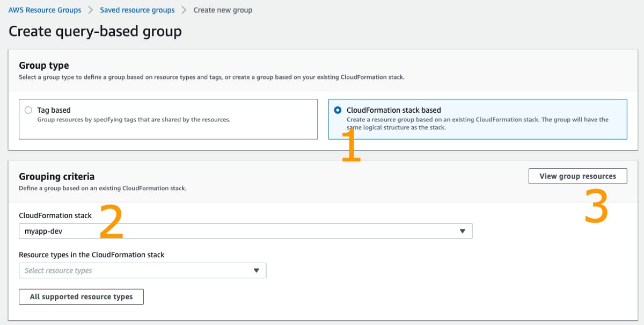Click the "Grouping criteria" section heading
The height and width of the screenshot is (325, 644).
[x=56, y=176]
